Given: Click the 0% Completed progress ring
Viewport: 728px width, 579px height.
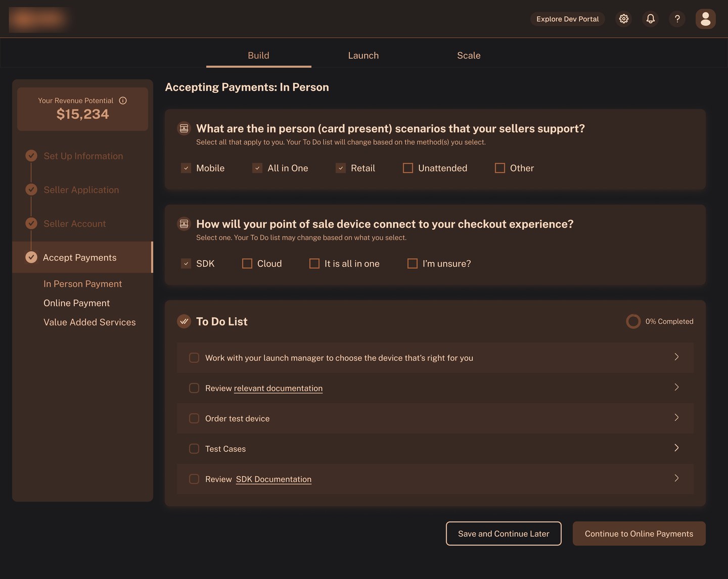Looking at the screenshot, I should coord(633,321).
